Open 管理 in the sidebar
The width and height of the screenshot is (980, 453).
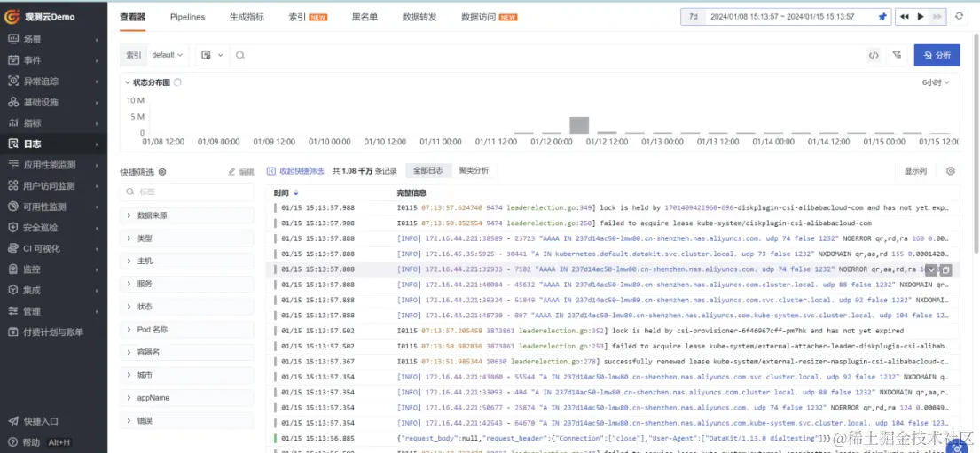54,311
